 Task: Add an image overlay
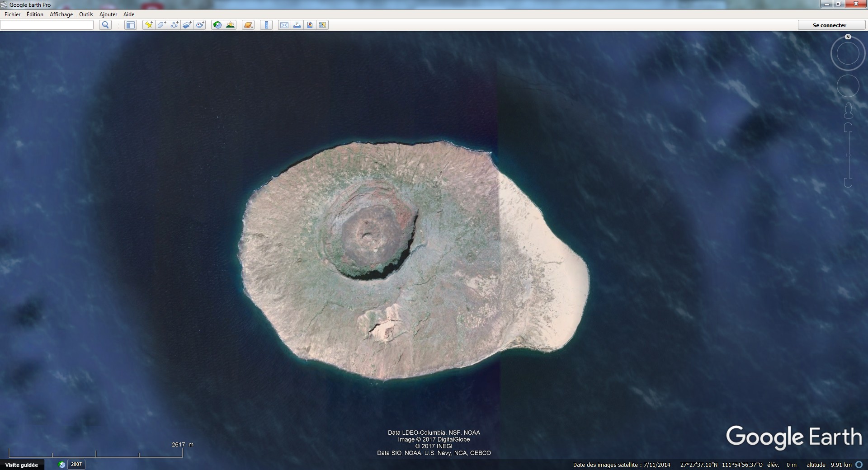(x=187, y=25)
